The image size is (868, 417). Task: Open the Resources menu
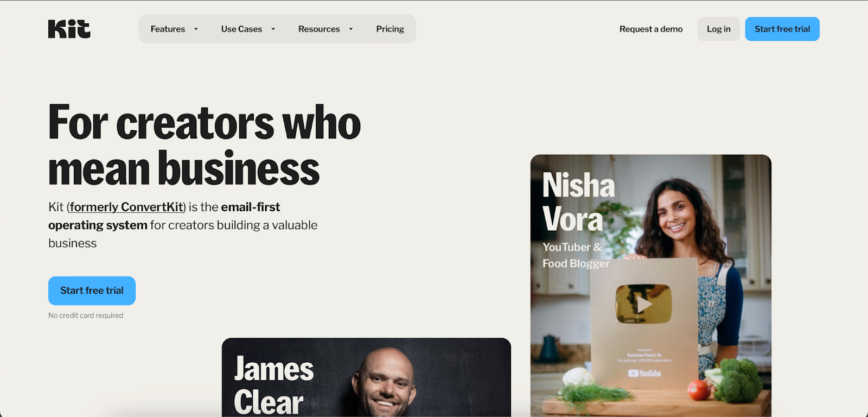[325, 29]
